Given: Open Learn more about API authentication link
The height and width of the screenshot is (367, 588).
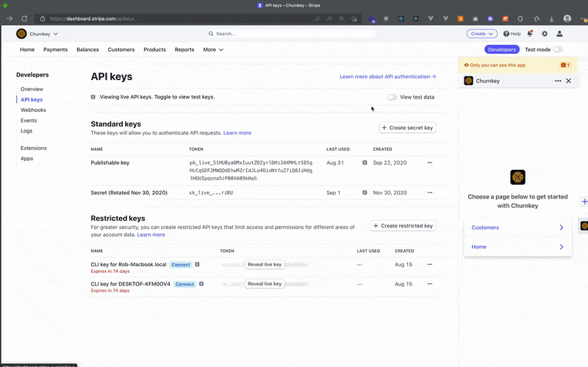Looking at the screenshot, I should [387, 76].
